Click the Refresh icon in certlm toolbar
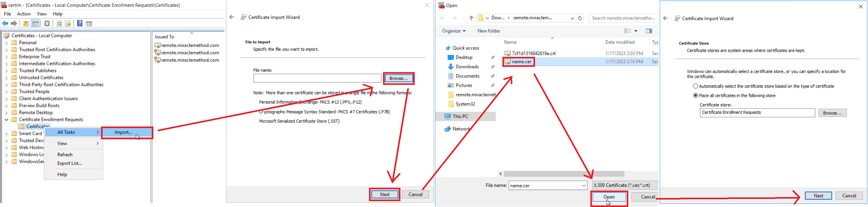 (59, 24)
